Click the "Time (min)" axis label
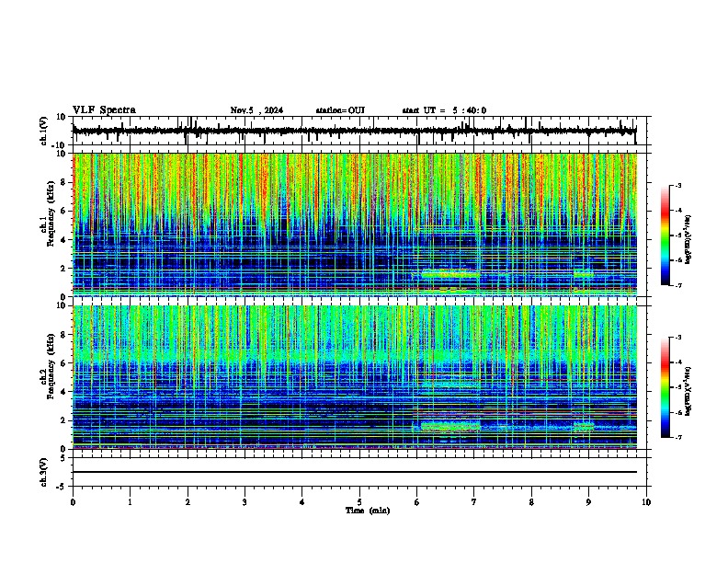The width and height of the screenshot is (728, 563). [x=368, y=511]
